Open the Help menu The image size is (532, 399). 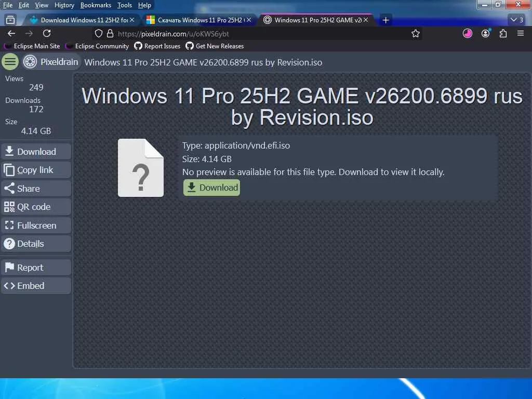pos(144,5)
